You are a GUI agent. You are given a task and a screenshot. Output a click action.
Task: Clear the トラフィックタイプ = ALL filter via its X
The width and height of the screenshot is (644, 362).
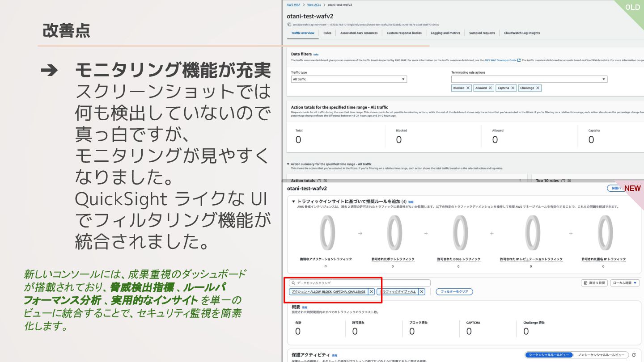(422, 292)
